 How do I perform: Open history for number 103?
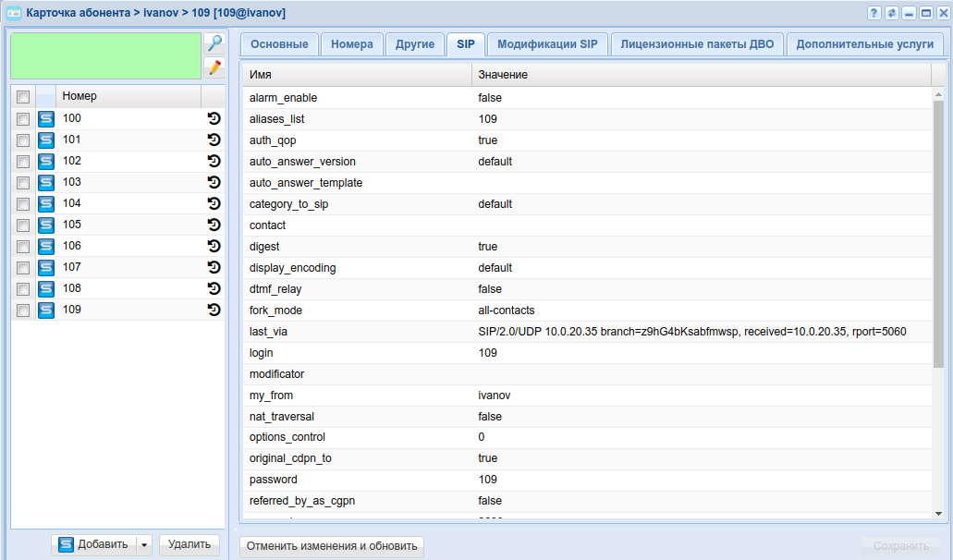click(x=214, y=182)
